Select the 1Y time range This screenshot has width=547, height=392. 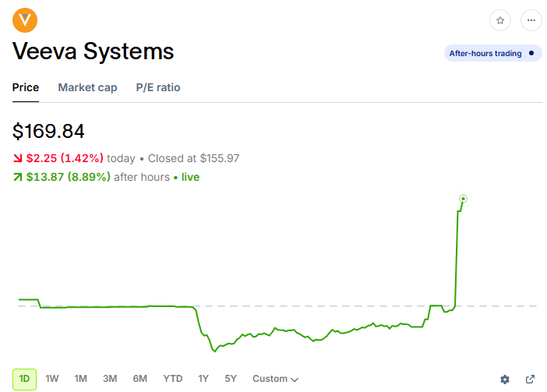pos(203,379)
